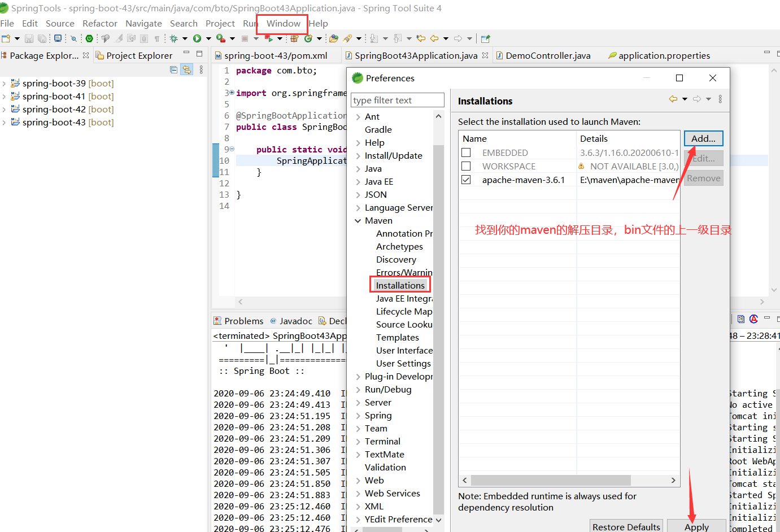Select the Installations preference page

pyautogui.click(x=400, y=285)
